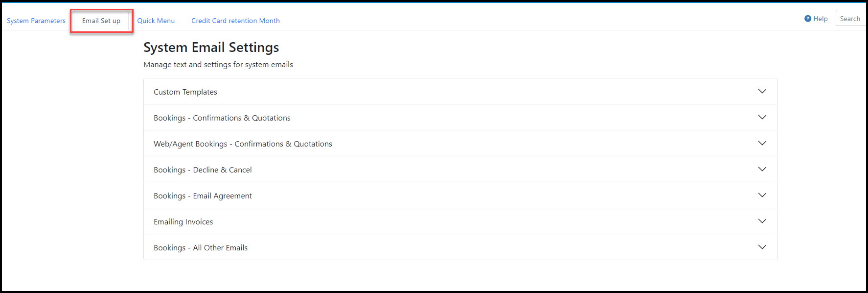Open Web/Agent Bookings chevron arrow
The image size is (868, 293).
(x=762, y=143)
